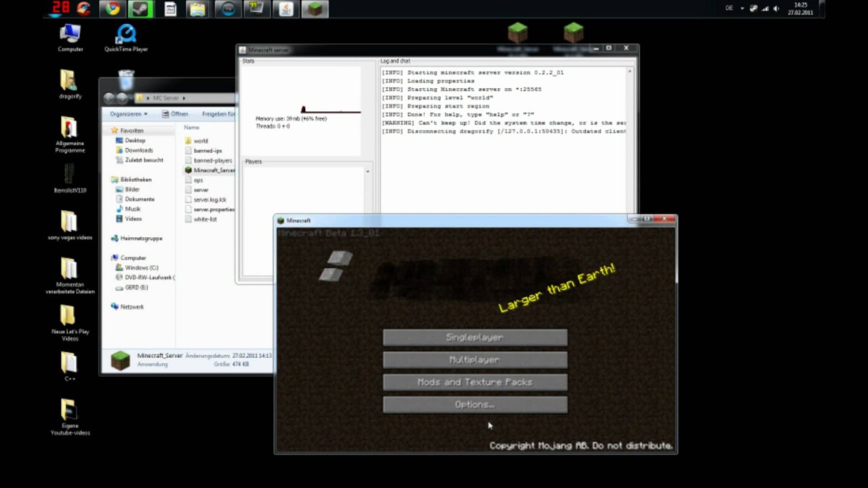Select Musik library in sidebar

pos(133,209)
